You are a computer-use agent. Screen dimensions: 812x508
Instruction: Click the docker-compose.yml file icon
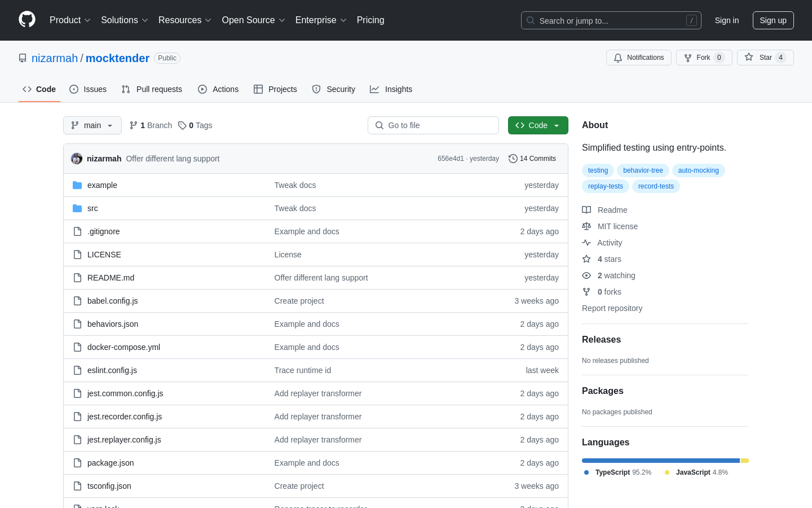tap(77, 347)
